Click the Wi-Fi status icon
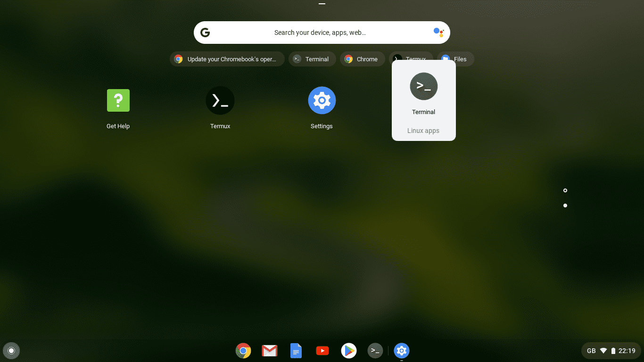Screen dimensions: 644x362 [603, 351]
